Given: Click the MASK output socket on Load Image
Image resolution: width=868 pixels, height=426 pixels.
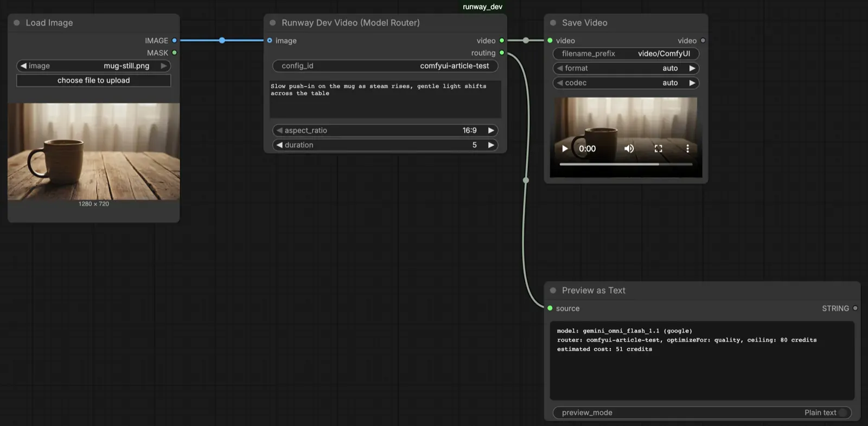Looking at the screenshot, I should point(174,53).
